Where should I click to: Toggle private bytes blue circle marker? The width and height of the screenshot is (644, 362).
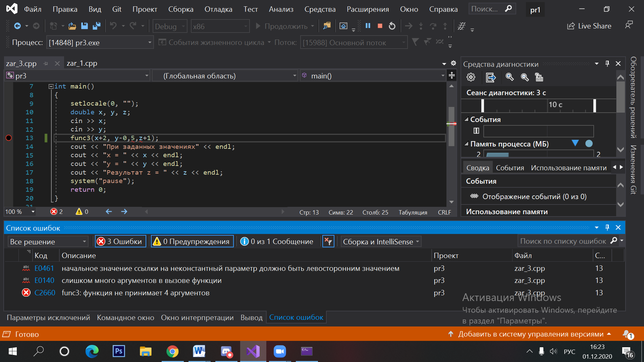(589, 143)
